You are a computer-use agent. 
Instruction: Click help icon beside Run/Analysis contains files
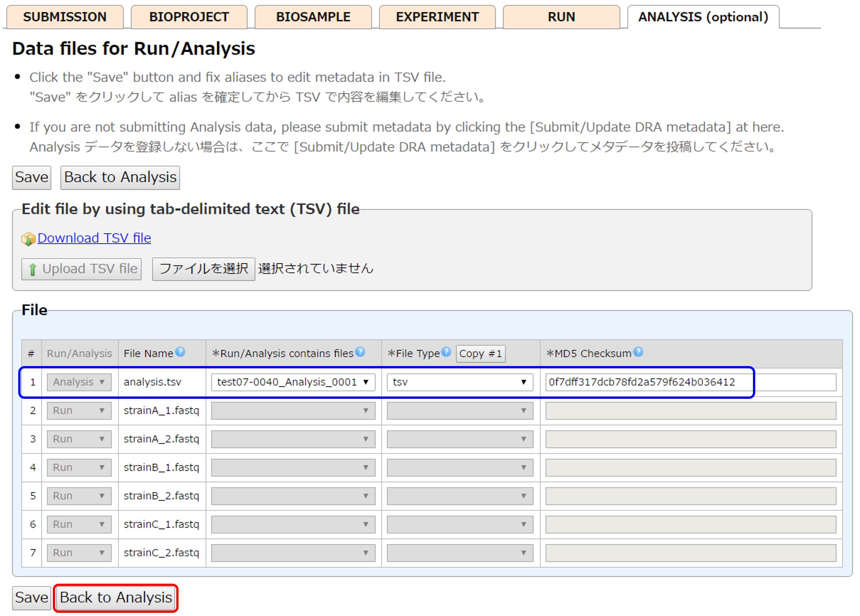click(360, 352)
